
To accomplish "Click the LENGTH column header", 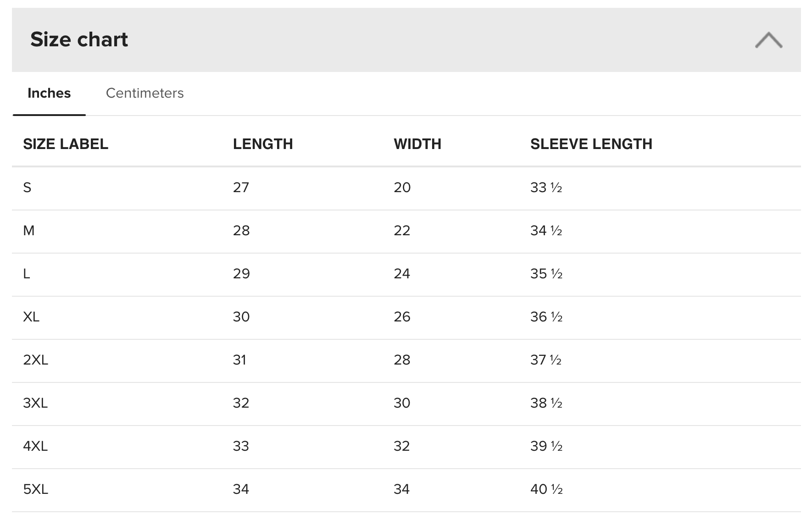I will pos(263,144).
